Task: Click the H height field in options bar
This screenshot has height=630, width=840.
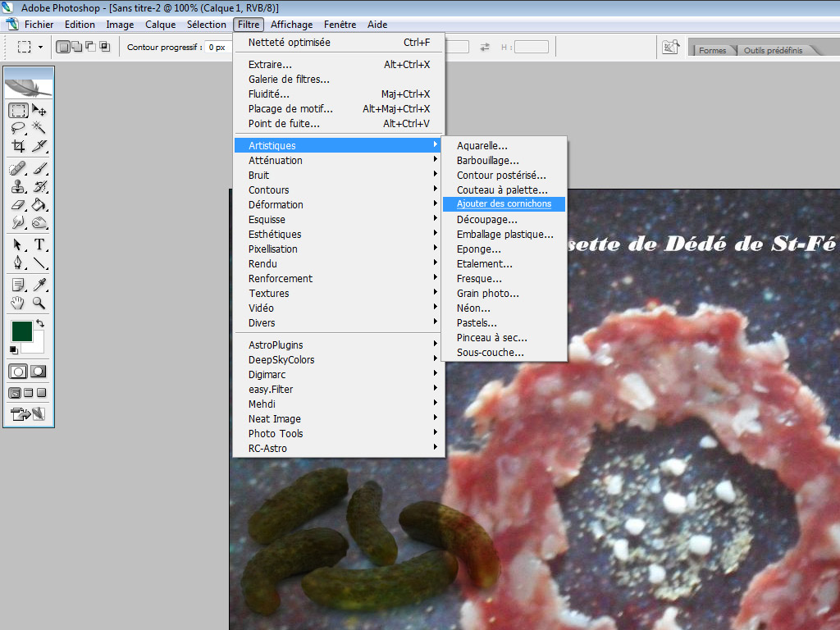Action: (532, 47)
